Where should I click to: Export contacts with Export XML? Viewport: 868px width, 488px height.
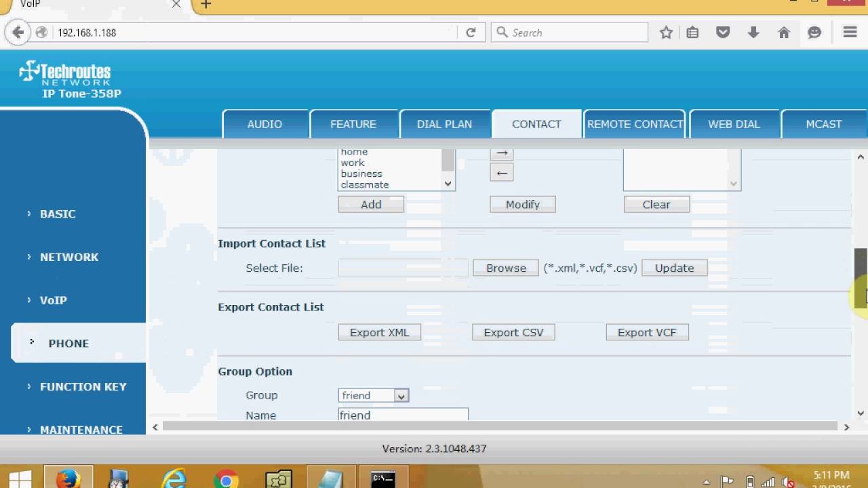click(x=380, y=332)
